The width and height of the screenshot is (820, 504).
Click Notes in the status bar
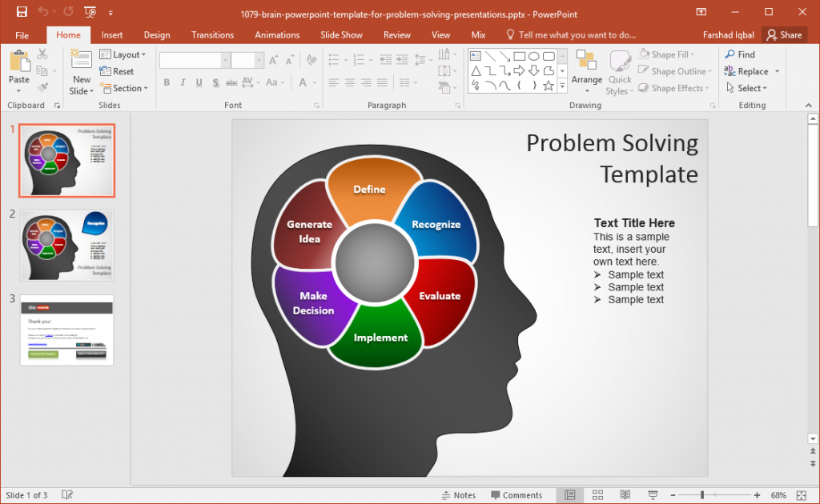459,494
